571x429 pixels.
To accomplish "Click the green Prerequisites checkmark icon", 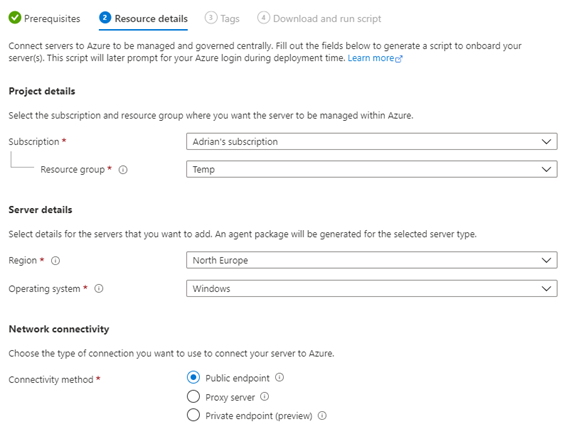I will point(15,17).
